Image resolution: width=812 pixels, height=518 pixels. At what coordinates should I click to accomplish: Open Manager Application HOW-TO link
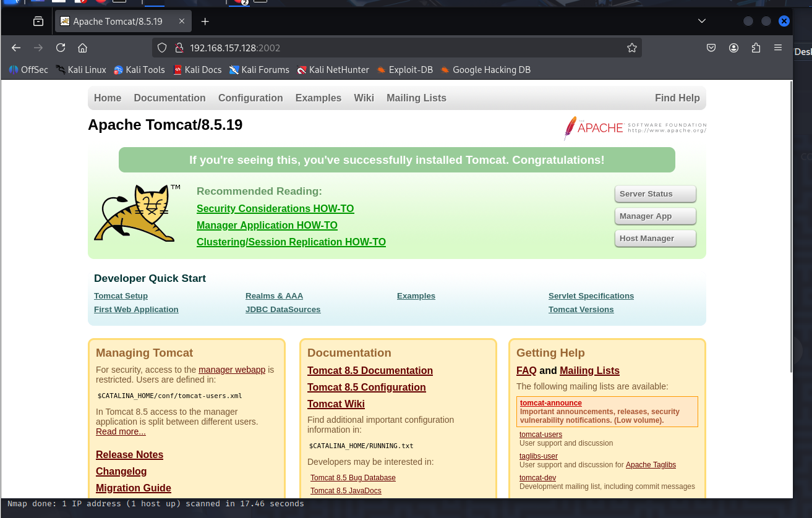coord(267,225)
